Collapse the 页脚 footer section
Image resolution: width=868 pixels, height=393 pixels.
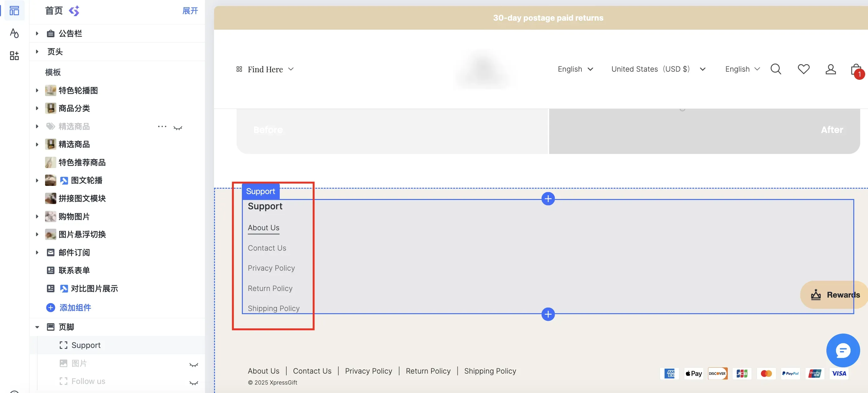(x=37, y=327)
